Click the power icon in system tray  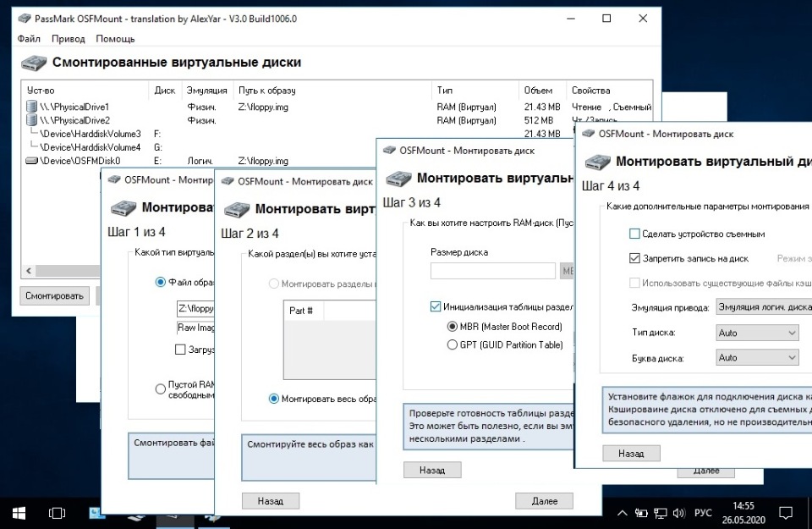click(641, 513)
